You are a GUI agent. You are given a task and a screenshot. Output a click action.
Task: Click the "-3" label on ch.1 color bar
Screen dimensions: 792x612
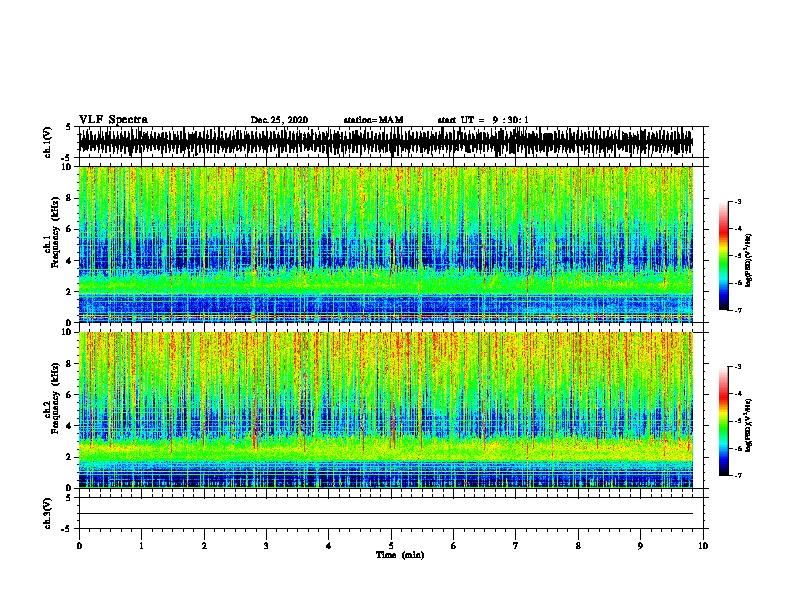point(737,201)
